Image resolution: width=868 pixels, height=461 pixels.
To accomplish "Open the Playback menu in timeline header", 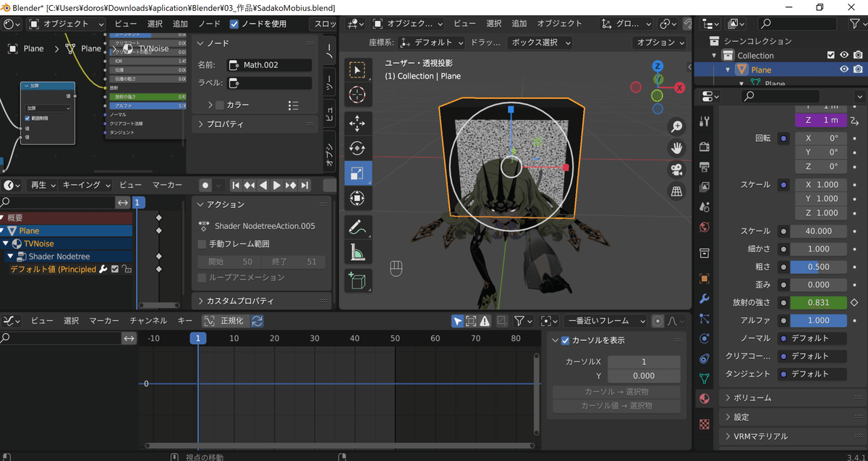I will 41,185.
